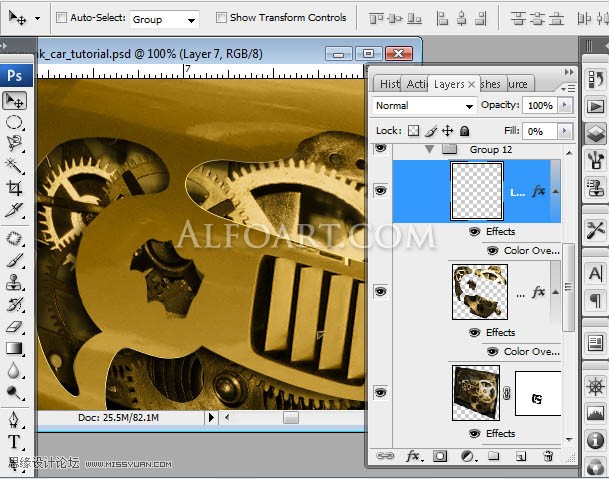Select the Magic Wand tool
The height and width of the screenshot is (479, 609).
[15, 165]
